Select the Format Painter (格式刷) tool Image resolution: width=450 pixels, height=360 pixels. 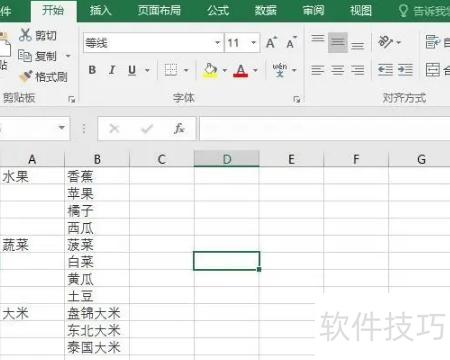(x=43, y=77)
